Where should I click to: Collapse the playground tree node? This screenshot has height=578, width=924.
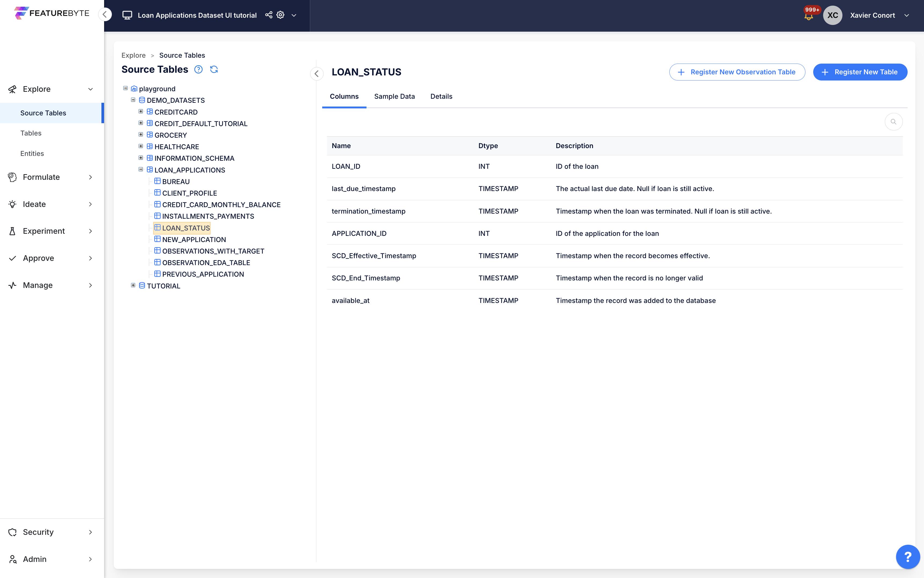pos(125,88)
